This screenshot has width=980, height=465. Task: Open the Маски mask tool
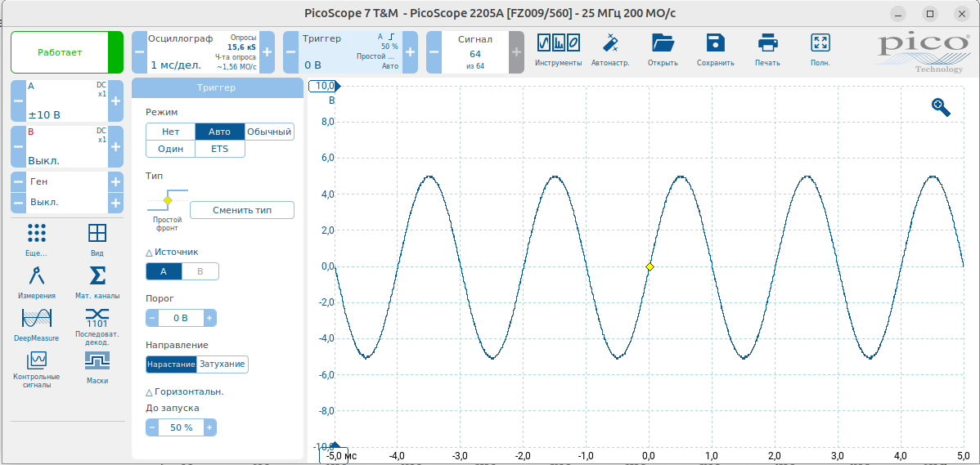point(97,361)
